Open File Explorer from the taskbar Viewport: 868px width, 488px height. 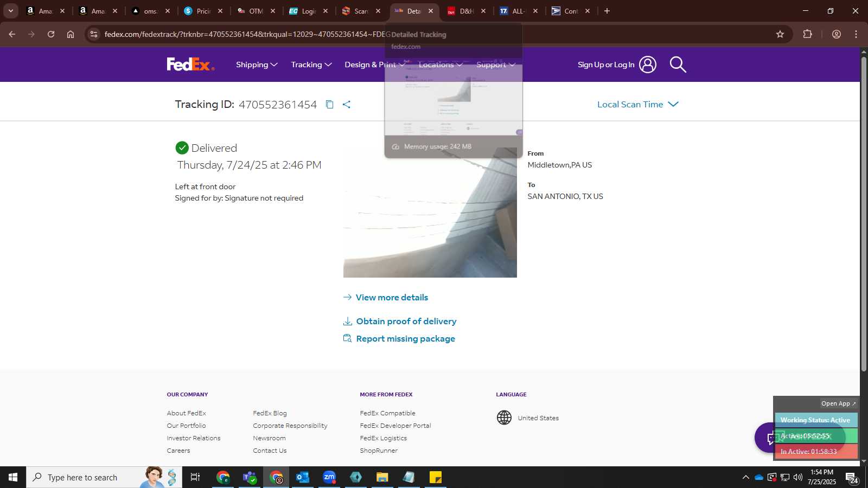pos(382,477)
